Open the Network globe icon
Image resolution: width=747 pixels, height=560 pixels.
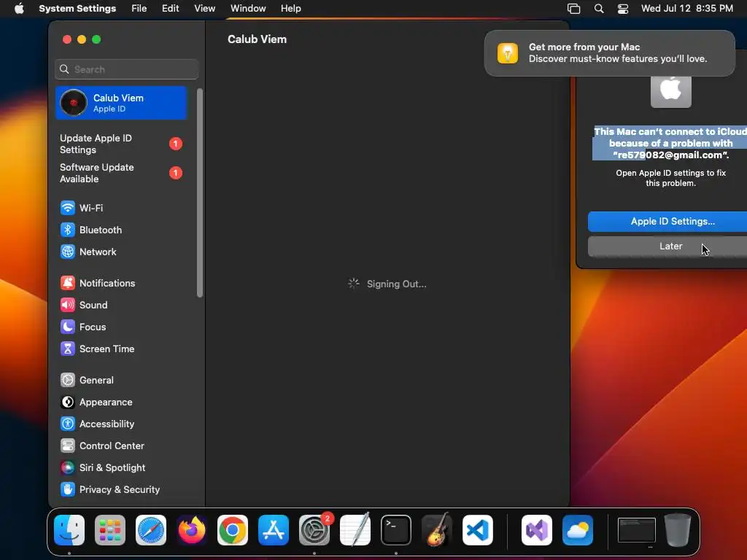(68, 252)
